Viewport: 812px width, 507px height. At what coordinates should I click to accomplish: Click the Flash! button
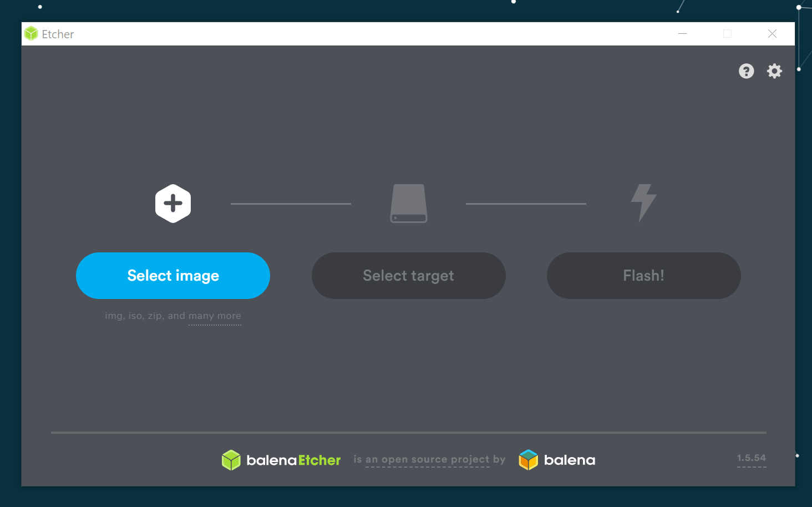[x=644, y=276]
